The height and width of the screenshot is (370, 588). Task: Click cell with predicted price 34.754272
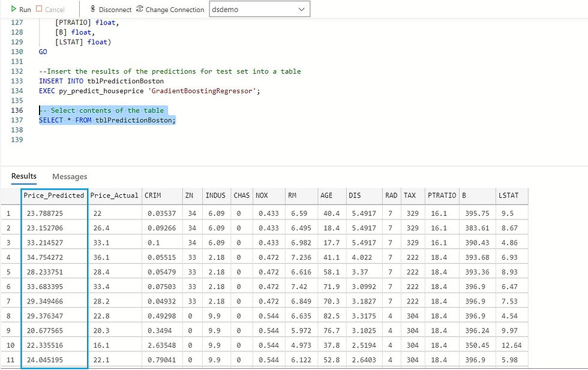55,257
